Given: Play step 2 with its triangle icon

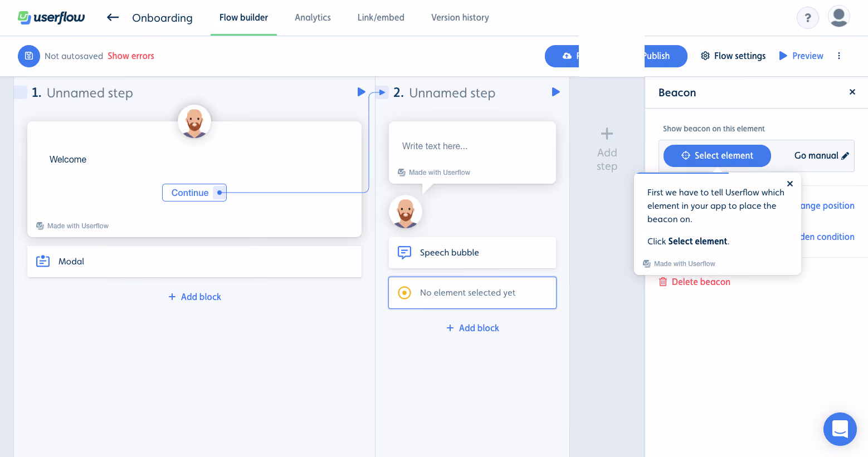Looking at the screenshot, I should click(x=555, y=92).
